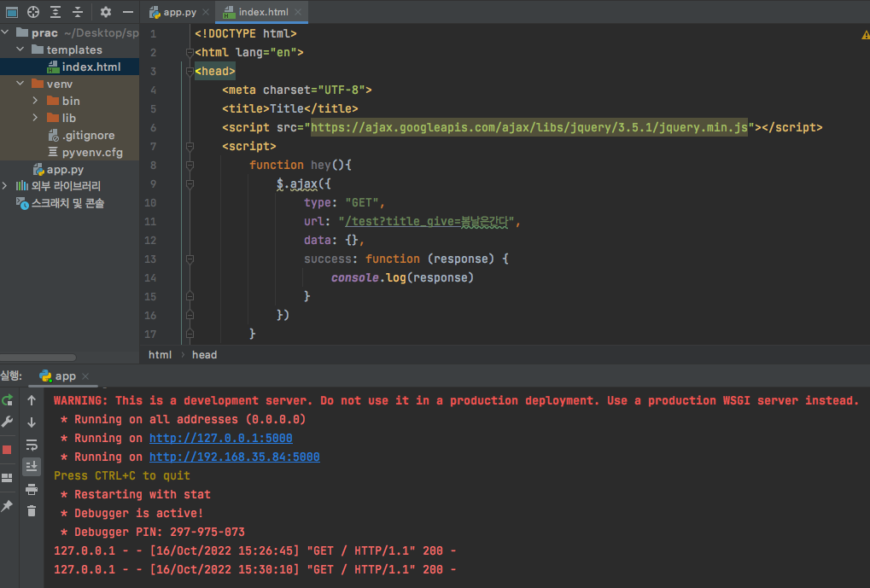Open the http://127.0.0.1:5000 link
The width and height of the screenshot is (870, 588).
[x=221, y=439]
